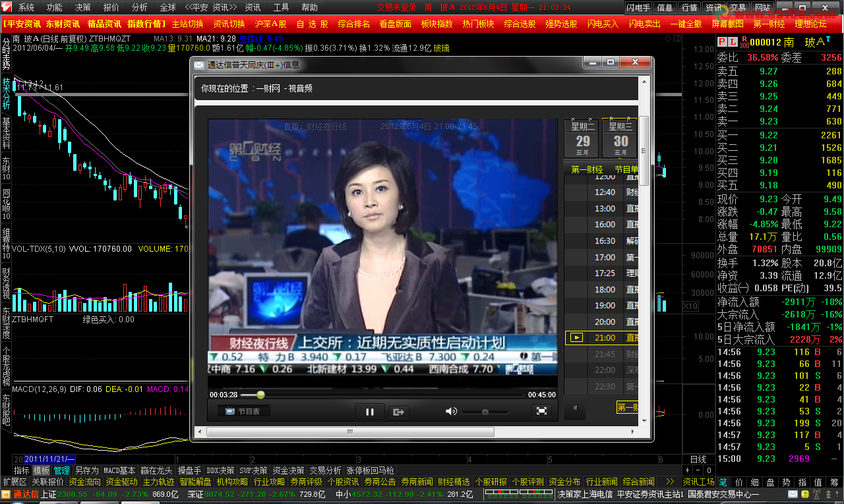Select 模板 tab below chart

pyautogui.click(x=42, y=470)
